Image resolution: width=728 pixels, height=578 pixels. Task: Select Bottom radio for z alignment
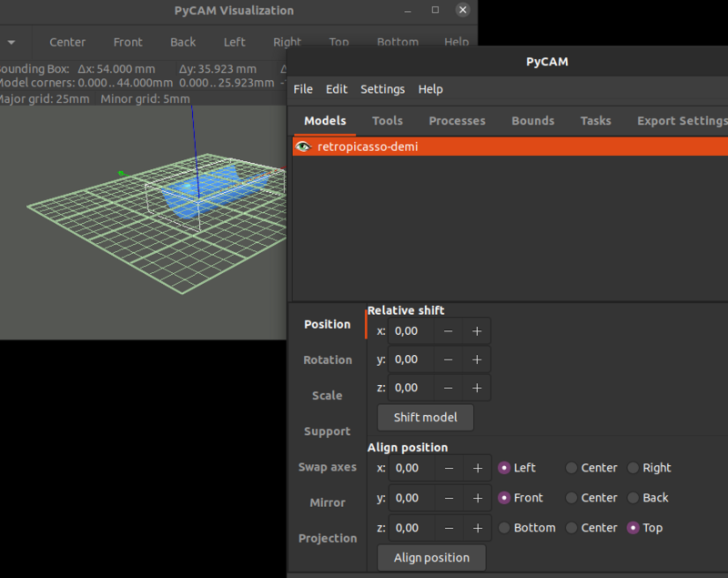tap(504, 528)
